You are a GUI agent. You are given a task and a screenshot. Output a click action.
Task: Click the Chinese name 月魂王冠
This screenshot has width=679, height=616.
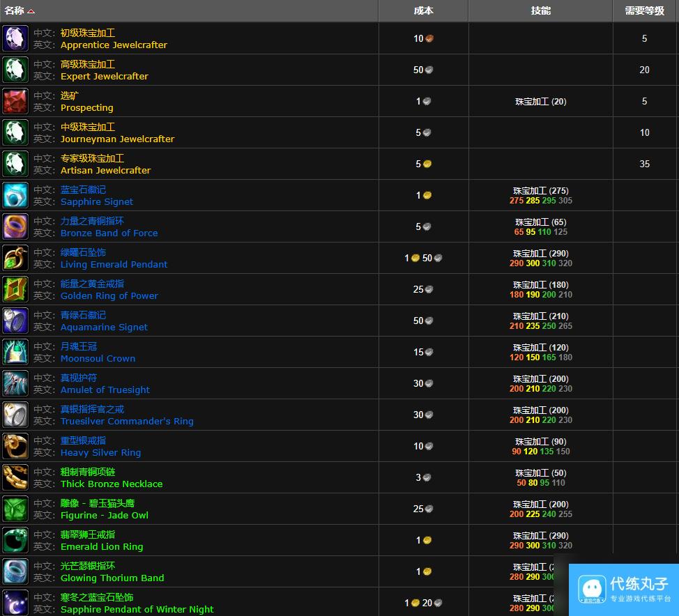pyautogui.click(x=78, y=346)
